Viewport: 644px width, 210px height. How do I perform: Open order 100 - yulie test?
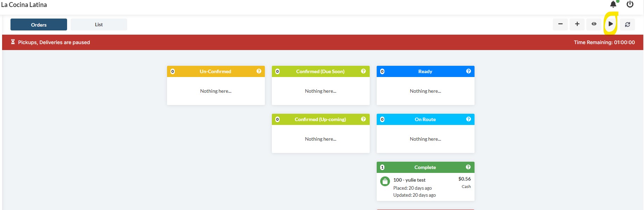[409, 180]
